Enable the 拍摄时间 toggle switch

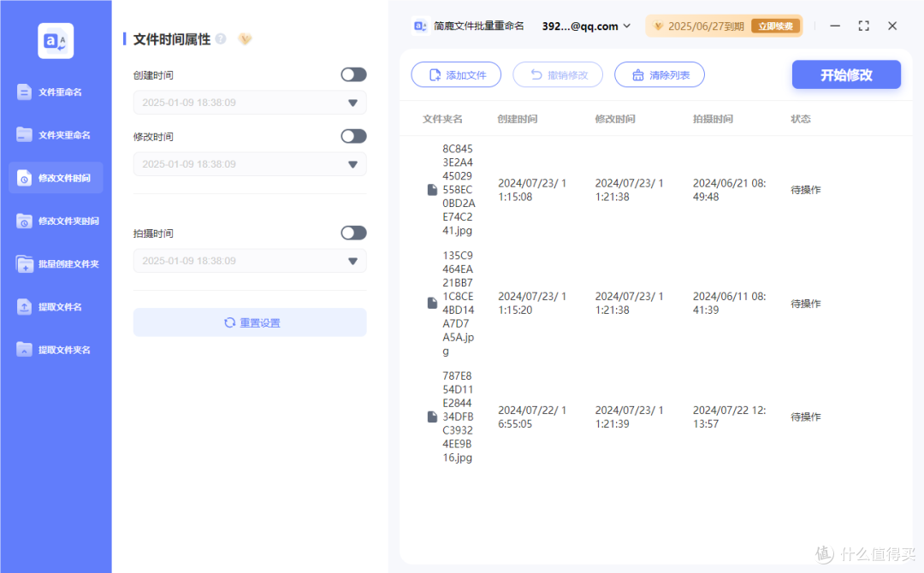tap(353, 233)
